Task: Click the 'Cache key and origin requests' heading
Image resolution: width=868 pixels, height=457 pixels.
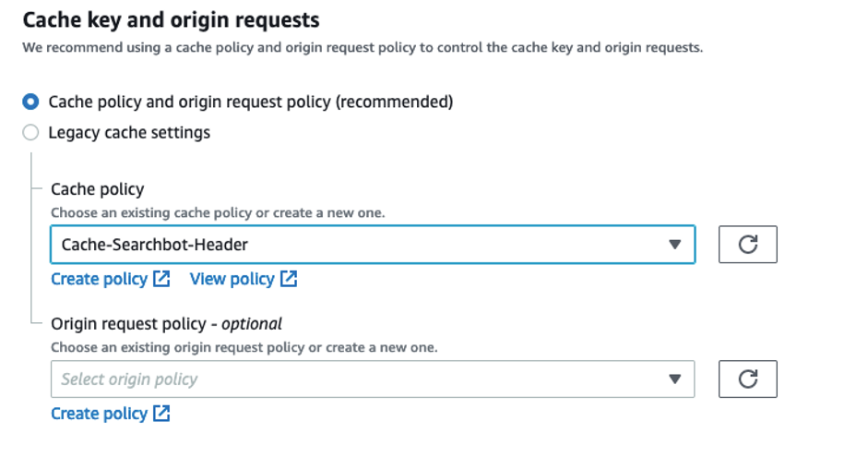Action: pyautogui.click(x=171, y=20)
